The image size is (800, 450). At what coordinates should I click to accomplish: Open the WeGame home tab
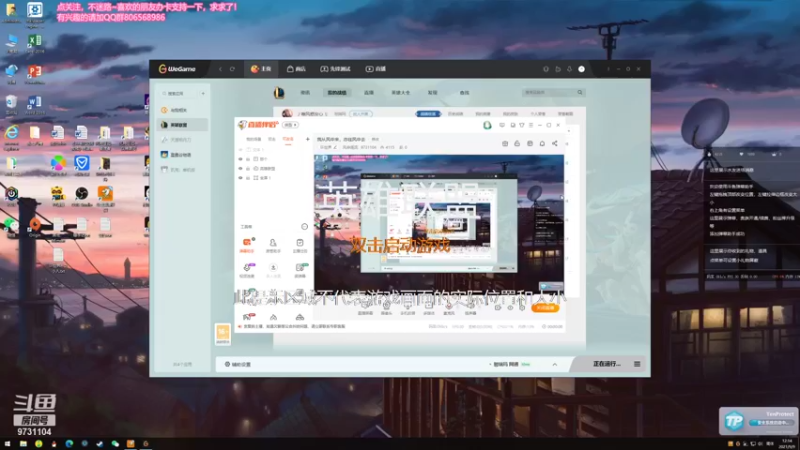261,69
